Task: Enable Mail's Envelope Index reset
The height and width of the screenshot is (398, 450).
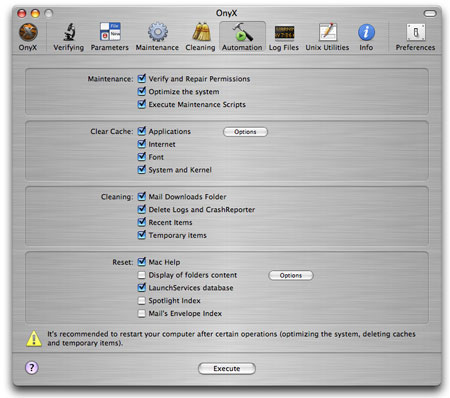Action: tap(142, 313)
